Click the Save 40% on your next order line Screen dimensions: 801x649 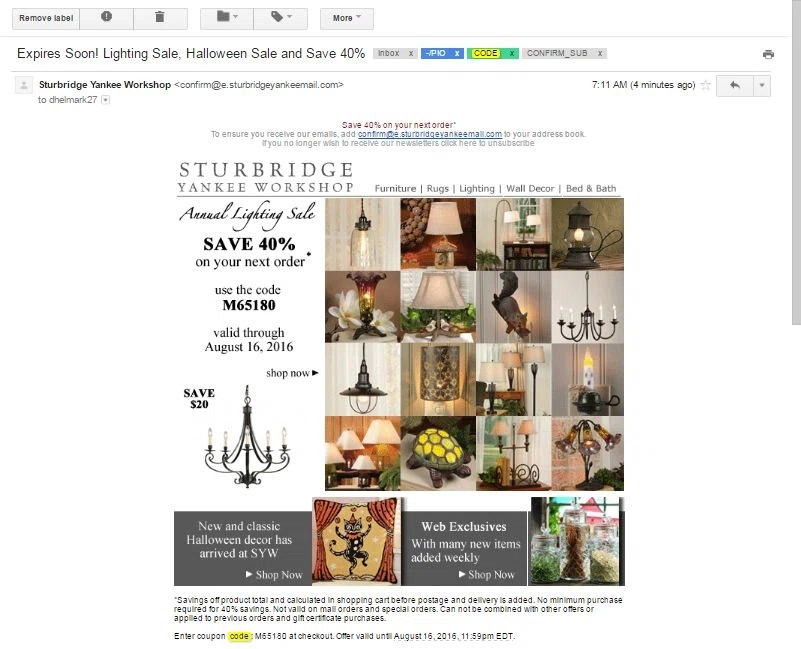pos(398,125)
